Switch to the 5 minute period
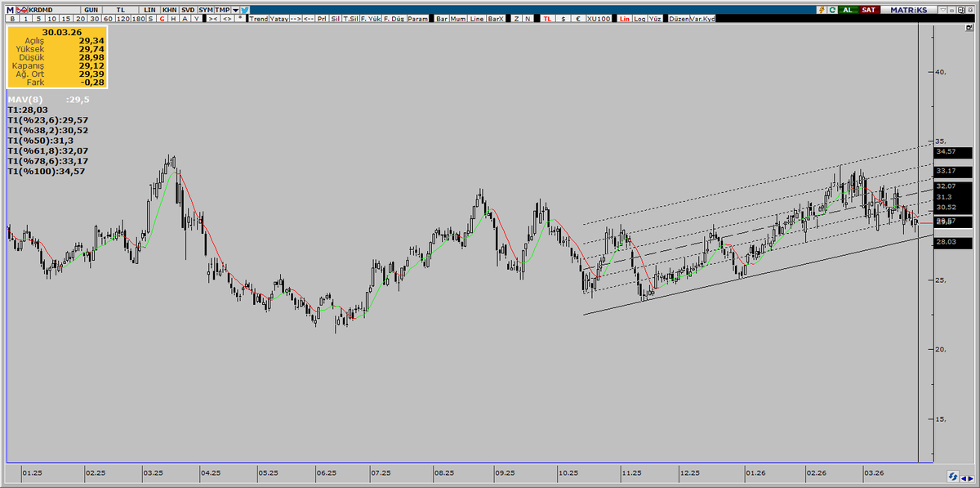 click(x=38, y=19)
